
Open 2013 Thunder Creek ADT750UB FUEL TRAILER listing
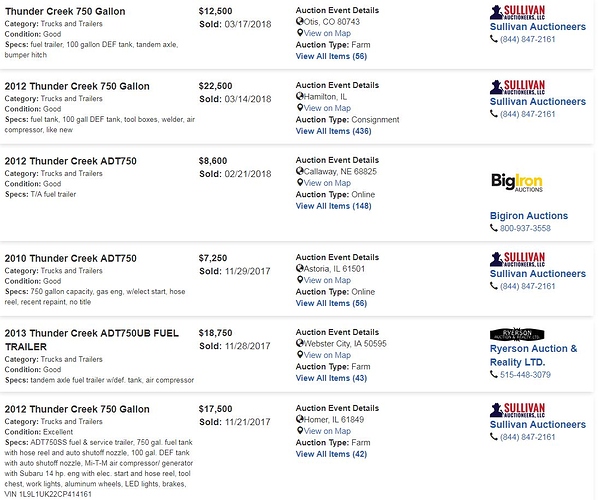[x=92, y=340]
